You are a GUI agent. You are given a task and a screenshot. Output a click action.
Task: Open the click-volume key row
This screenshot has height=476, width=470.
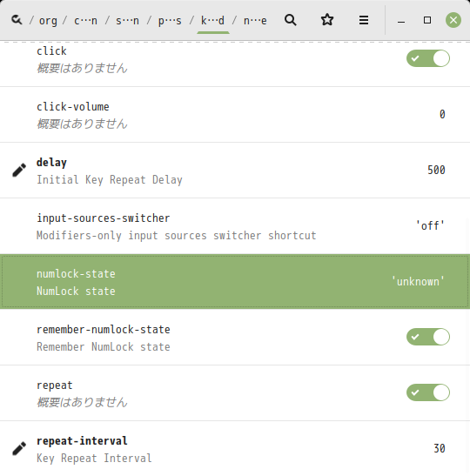(235, 115)
